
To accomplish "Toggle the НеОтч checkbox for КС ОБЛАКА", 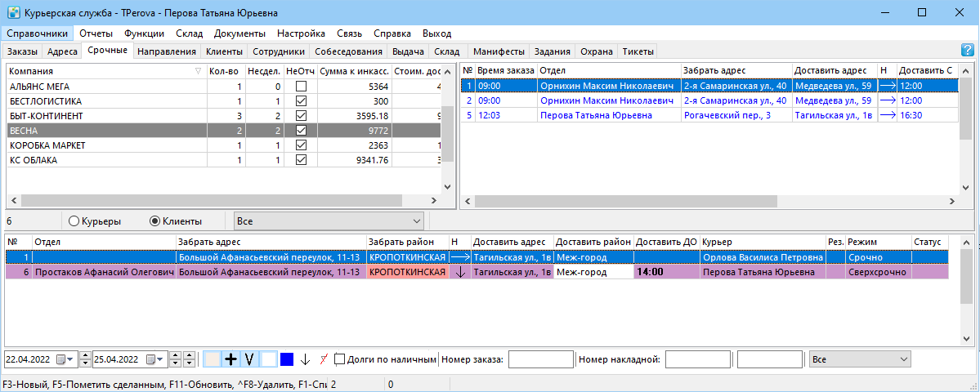I will point(302,160).
